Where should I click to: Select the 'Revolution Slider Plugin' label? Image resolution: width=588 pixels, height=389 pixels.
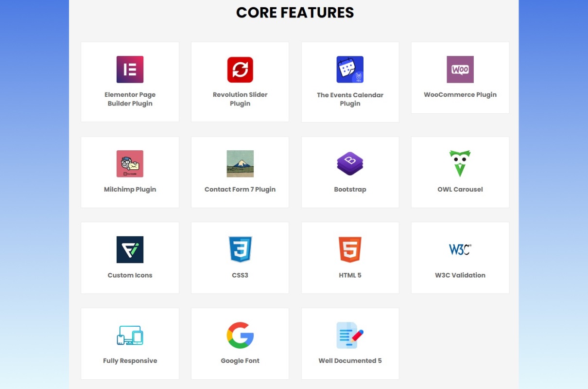tap(240, 99)
